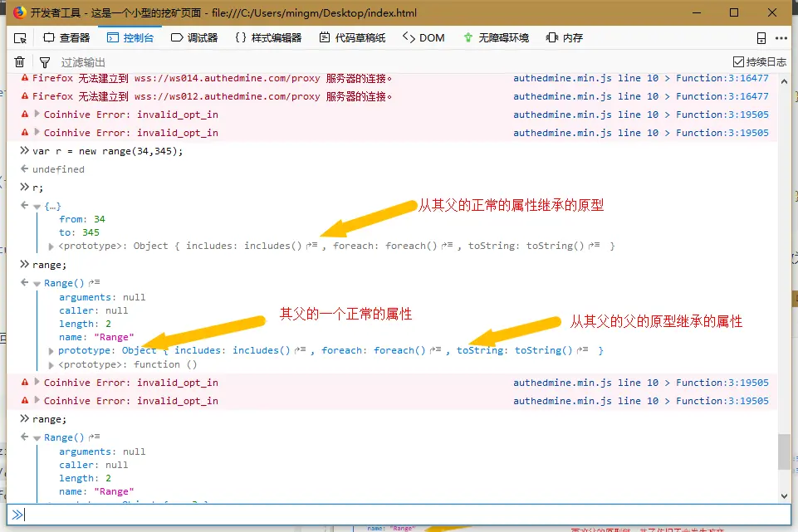
Task: Jump to toString() definition in r's prototype
Action: click(594, 246)
